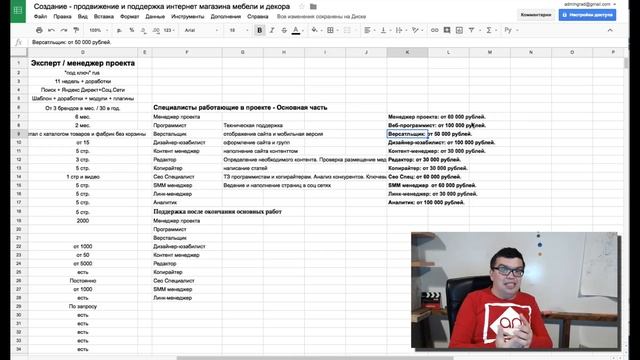640x360 pixels.
Task: Decrease decimal places
Action: 144,30
